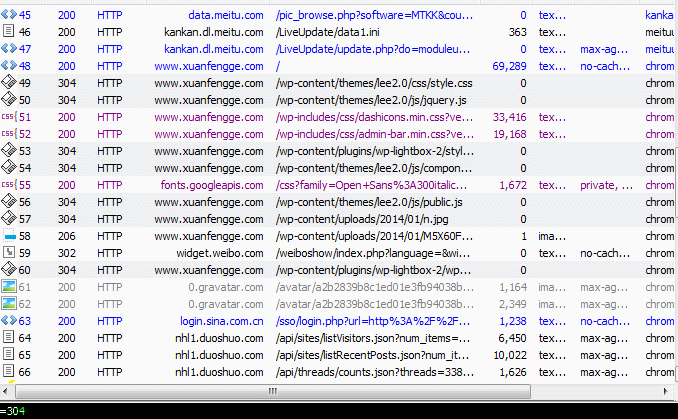Click the HTML icon of session 48
The image size is (678, 419).
[x=9, y=66]
